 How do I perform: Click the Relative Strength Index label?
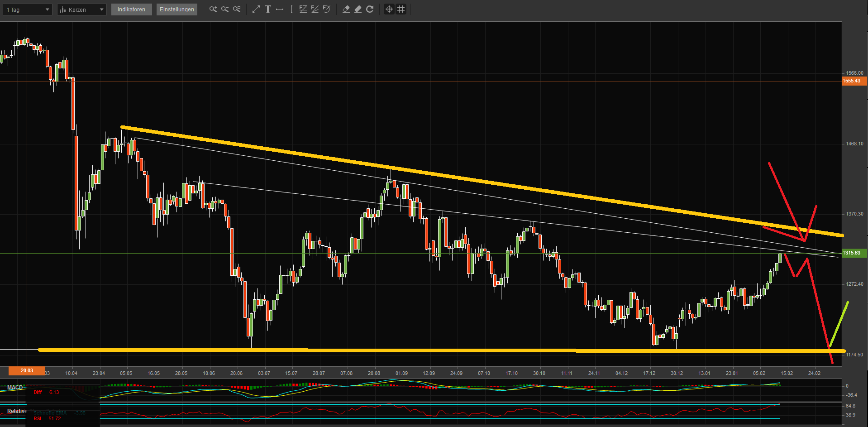tap(16, 411)
